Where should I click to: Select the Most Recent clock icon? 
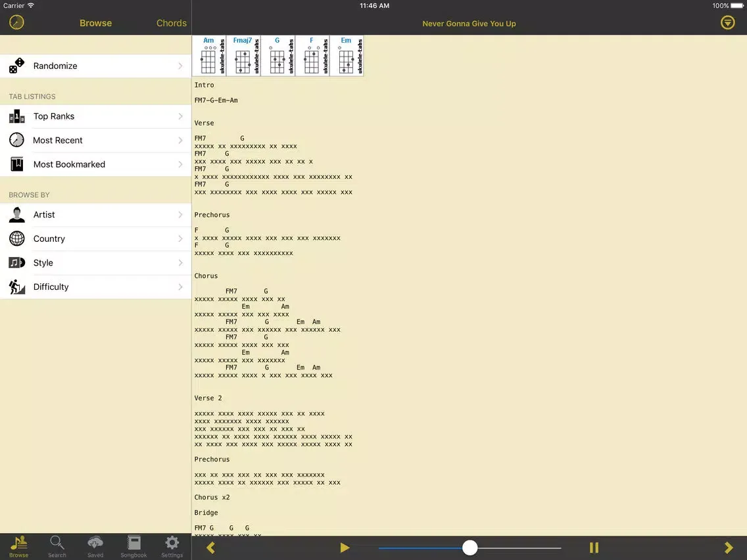pos(17,140)
